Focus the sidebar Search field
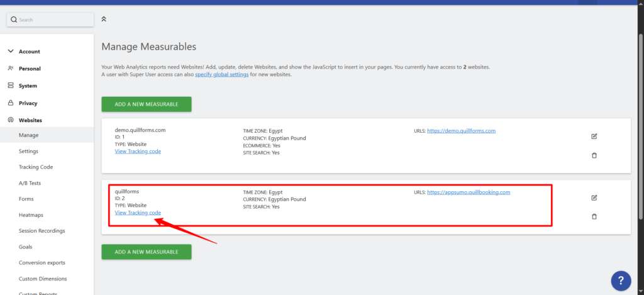The height and width of the screenshot is (295, 644). tap(50, 19)
